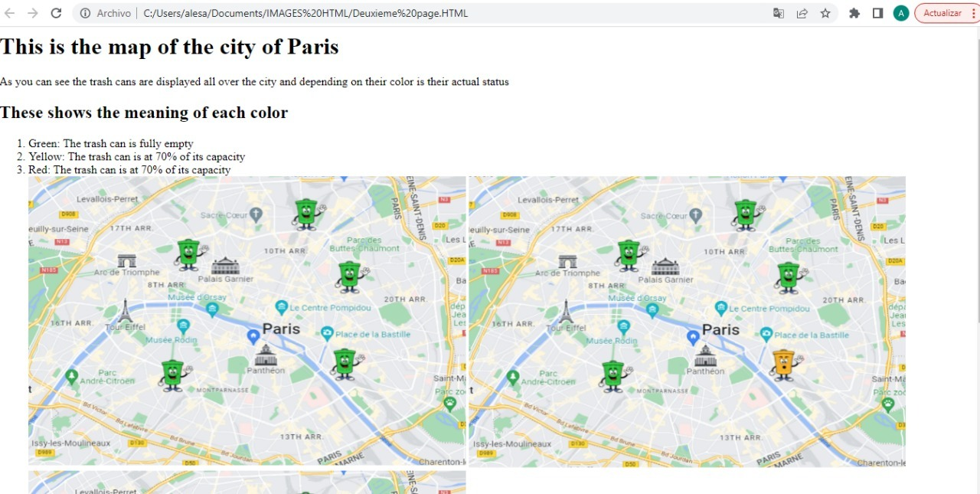
Task: Click the trash can near Buttes-Chaumont on left map
Action: click(x=350, y=276)
